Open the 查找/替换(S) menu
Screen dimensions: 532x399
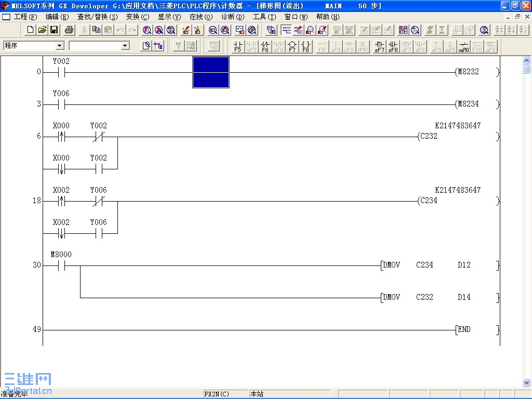click(97, 17)
